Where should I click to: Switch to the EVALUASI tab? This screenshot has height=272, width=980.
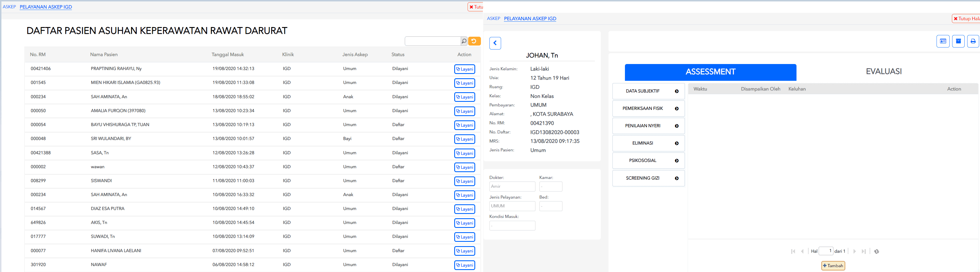(x=883, y=72)
